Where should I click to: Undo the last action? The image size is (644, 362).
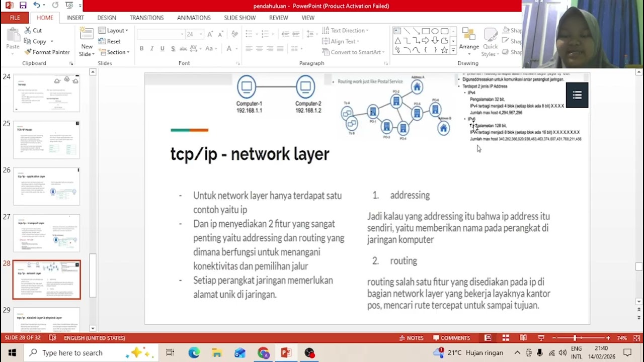[36, 5]
